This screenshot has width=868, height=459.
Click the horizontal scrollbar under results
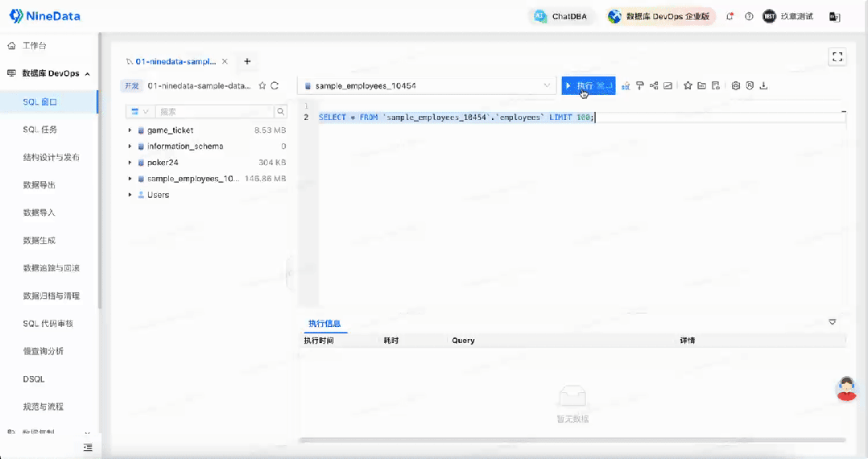tap(572, 440)
